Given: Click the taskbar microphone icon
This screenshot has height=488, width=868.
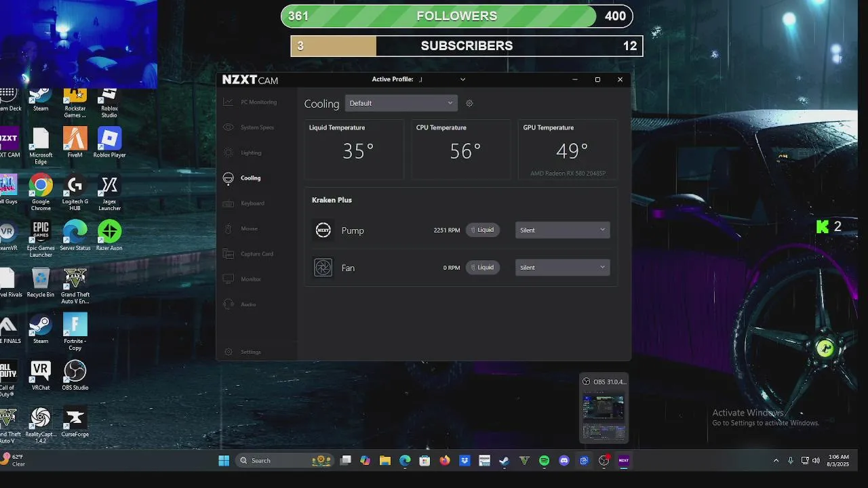Looking at the screenshot, I should click(791, 461).
